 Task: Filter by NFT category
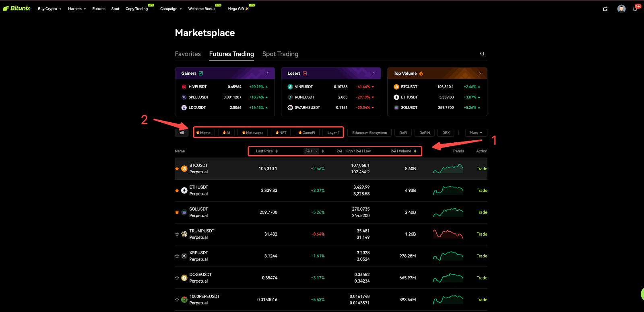click(281, 133)
